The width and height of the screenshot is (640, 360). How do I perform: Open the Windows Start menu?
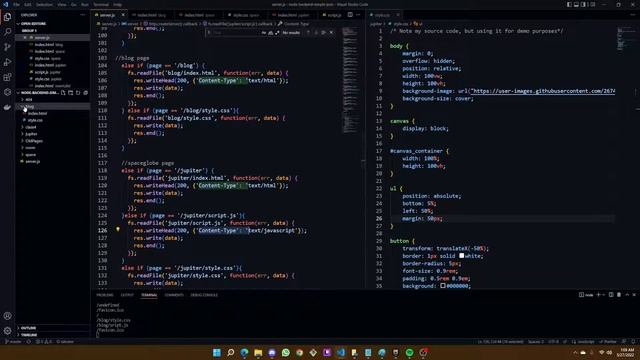[x=217, y=353]
